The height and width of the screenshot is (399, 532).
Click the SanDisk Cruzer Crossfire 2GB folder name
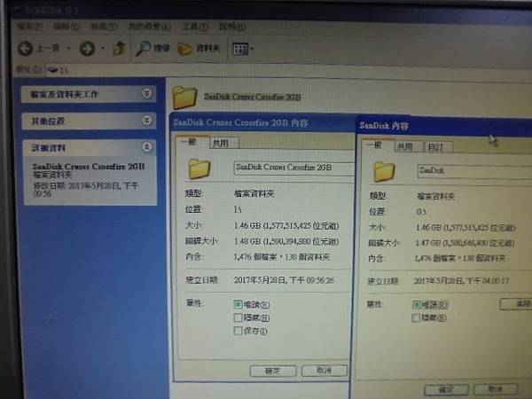tap(252, 97)
